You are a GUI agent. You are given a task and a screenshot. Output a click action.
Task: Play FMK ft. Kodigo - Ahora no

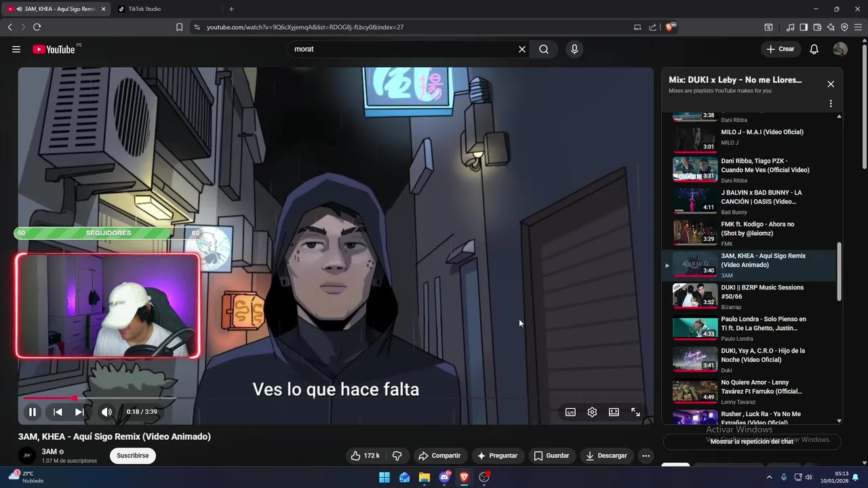[x=749, y=233]
